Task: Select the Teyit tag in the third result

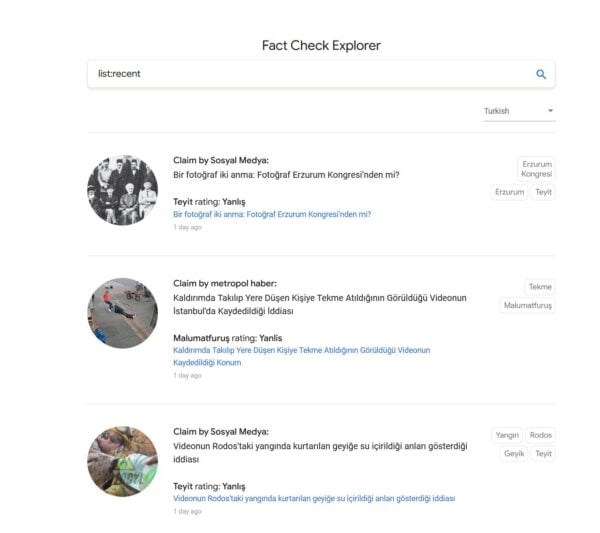Action: pyautogui.click(x=543, y=454)
